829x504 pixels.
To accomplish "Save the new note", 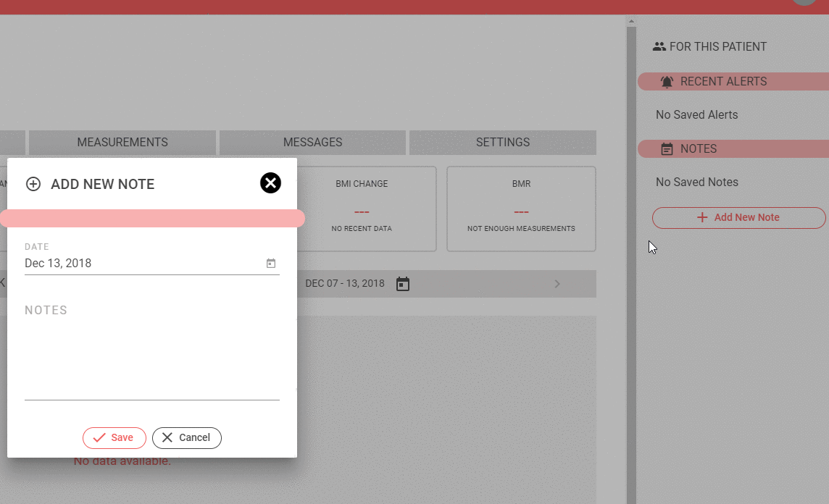I will click(x=114, y=438).
